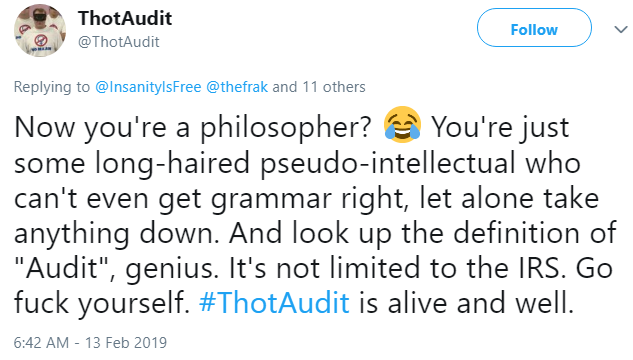633x360 pixels.
Task: Open the @ThotAudit handle below the name
Action: click(119, 42)
